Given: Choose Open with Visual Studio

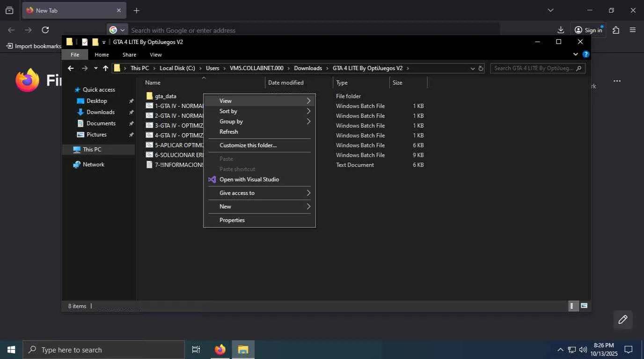Looking at the screenshot, I should pos(259,179).
